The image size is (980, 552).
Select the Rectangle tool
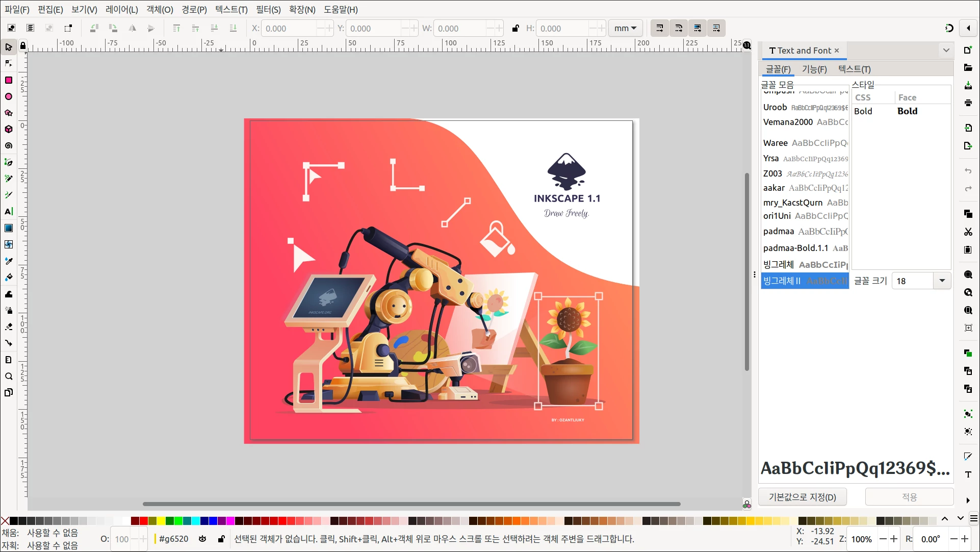tap(9, 80)
